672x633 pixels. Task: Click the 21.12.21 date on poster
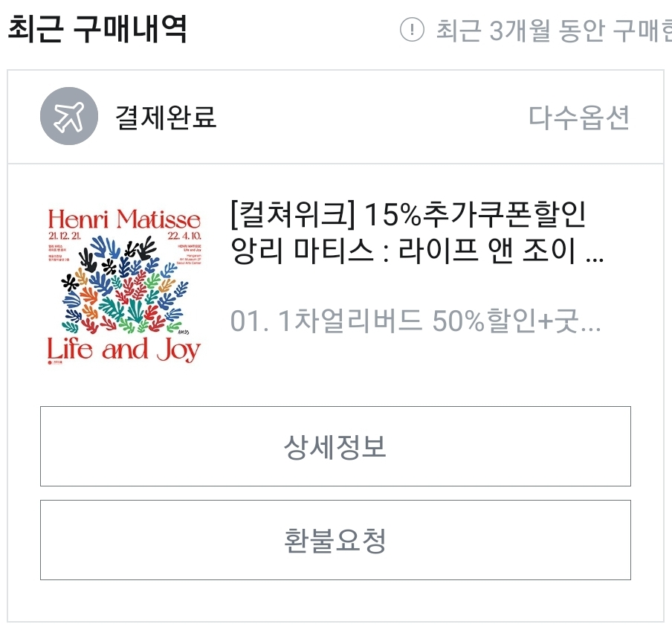click(x=64, y=236)
